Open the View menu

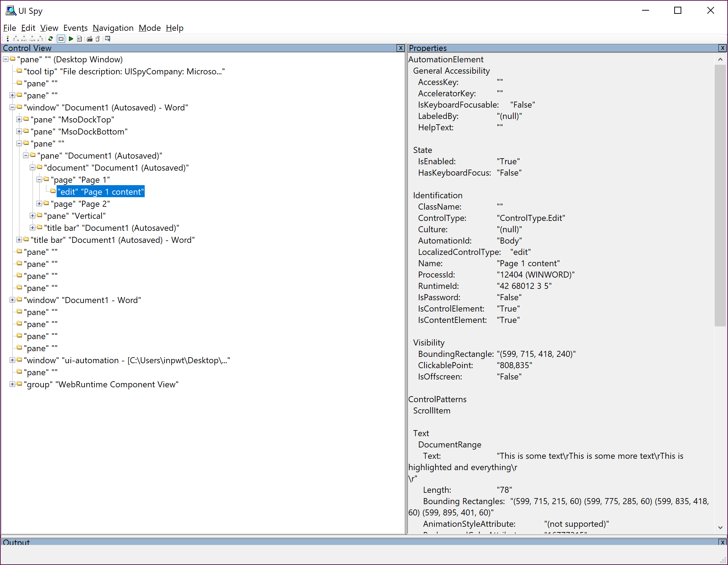tap(49, 28)
